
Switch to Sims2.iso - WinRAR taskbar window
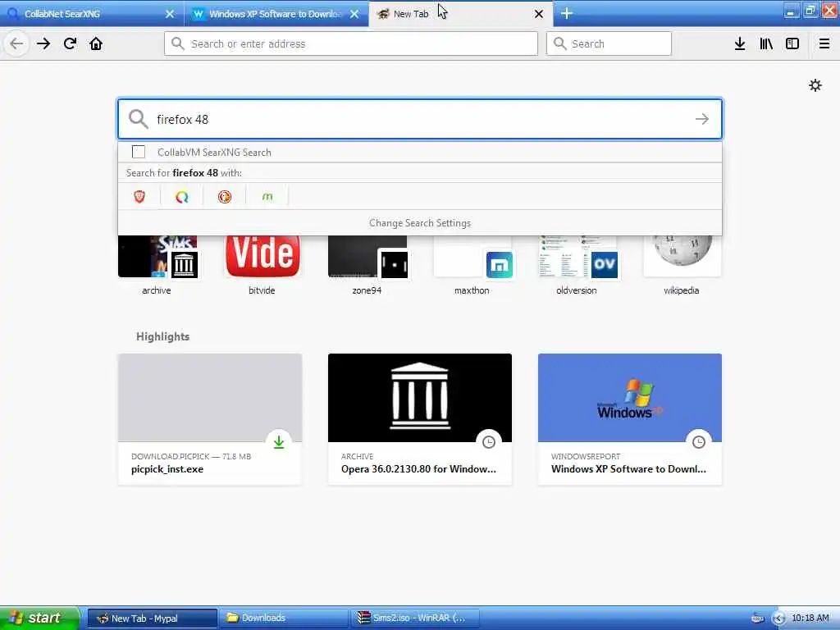click(415, 618)
